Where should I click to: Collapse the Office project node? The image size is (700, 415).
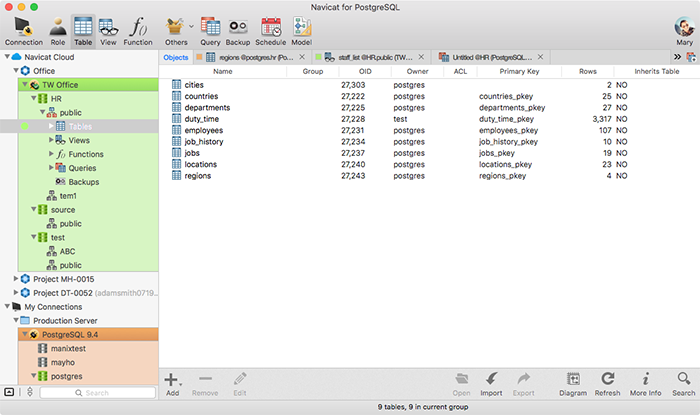[x=16, y=71]
